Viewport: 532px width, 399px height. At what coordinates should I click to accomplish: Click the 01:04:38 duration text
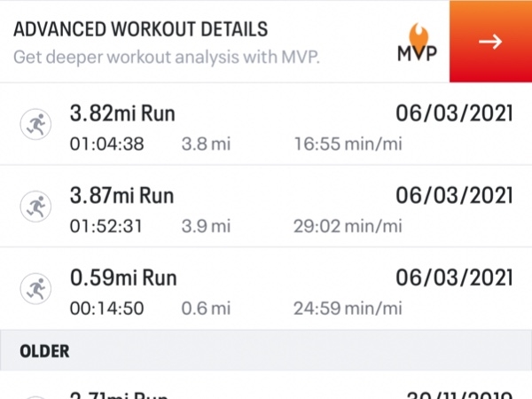107,144
